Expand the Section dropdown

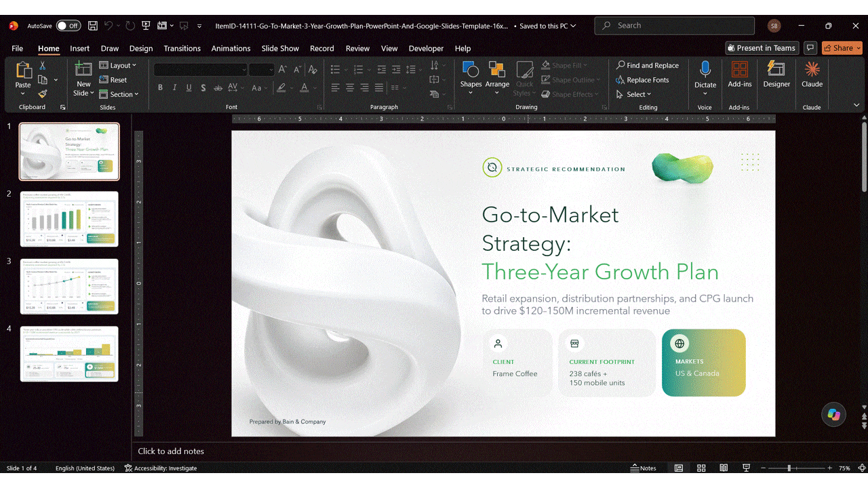tap(119, 94)
